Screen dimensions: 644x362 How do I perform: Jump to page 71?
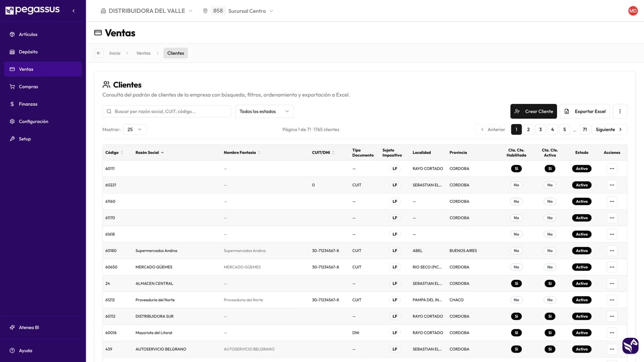click(x=585, y=130)
